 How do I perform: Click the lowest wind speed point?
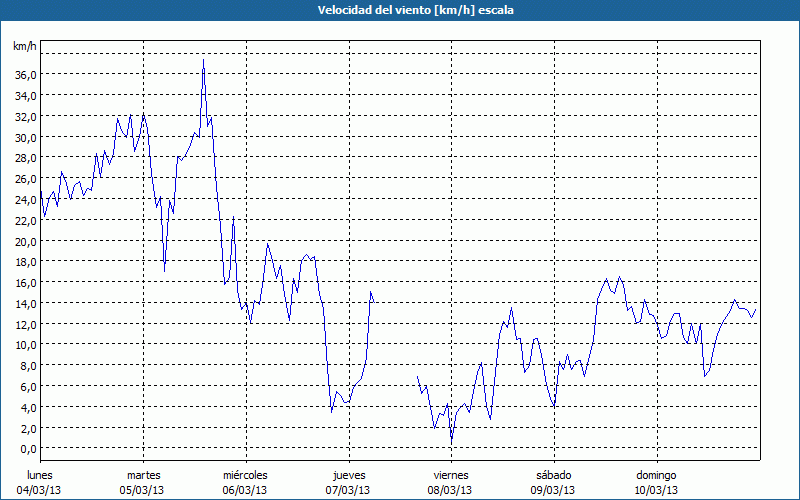tap(451, 441)
